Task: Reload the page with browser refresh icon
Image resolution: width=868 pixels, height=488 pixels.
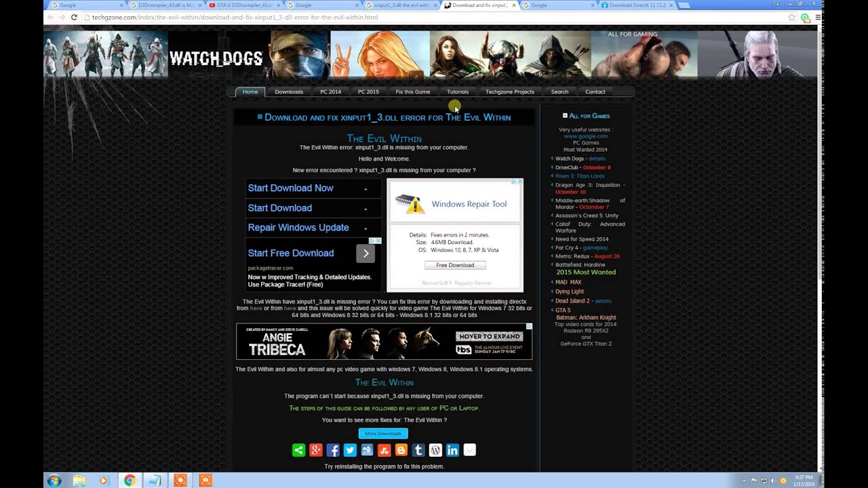Action: point(74,17)
